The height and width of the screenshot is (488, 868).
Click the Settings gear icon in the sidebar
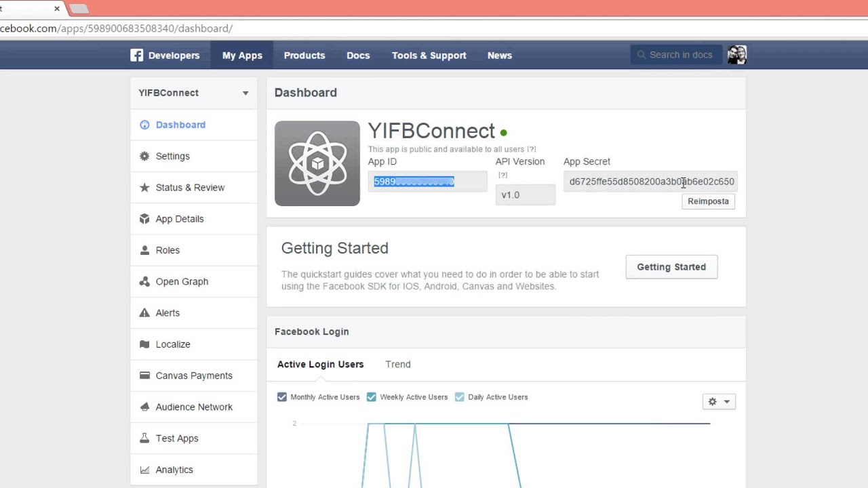pos(144,156)
